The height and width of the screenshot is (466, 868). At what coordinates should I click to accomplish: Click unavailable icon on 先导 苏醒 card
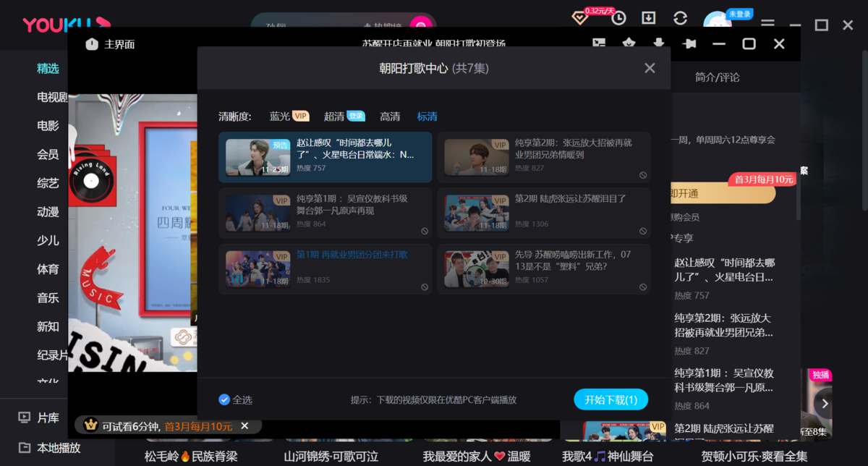643,287
